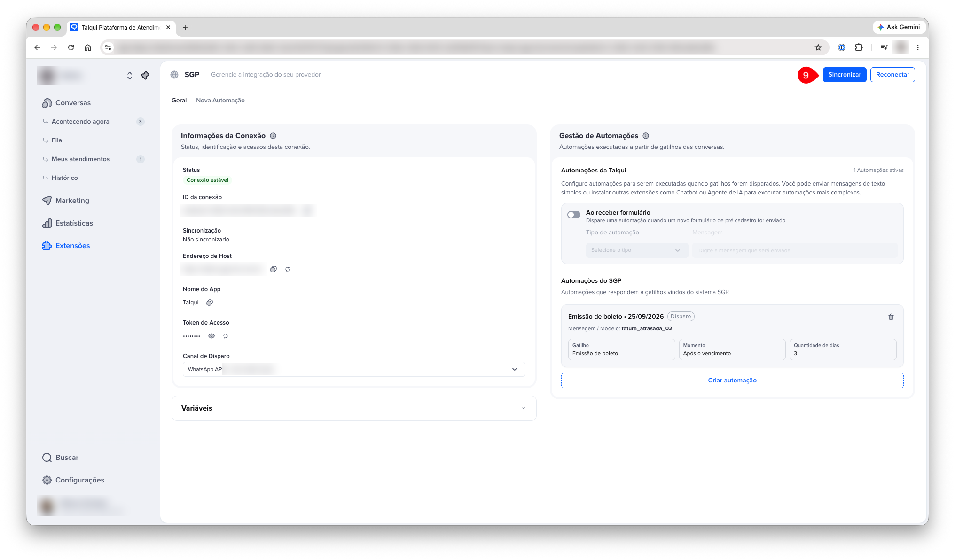The image size is (955, 560).
Task: Go to browser home page
Action: tap(88, 47)
